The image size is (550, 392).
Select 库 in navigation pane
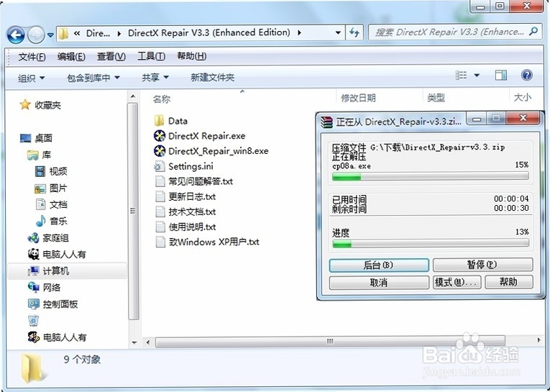tap(39, 155)
